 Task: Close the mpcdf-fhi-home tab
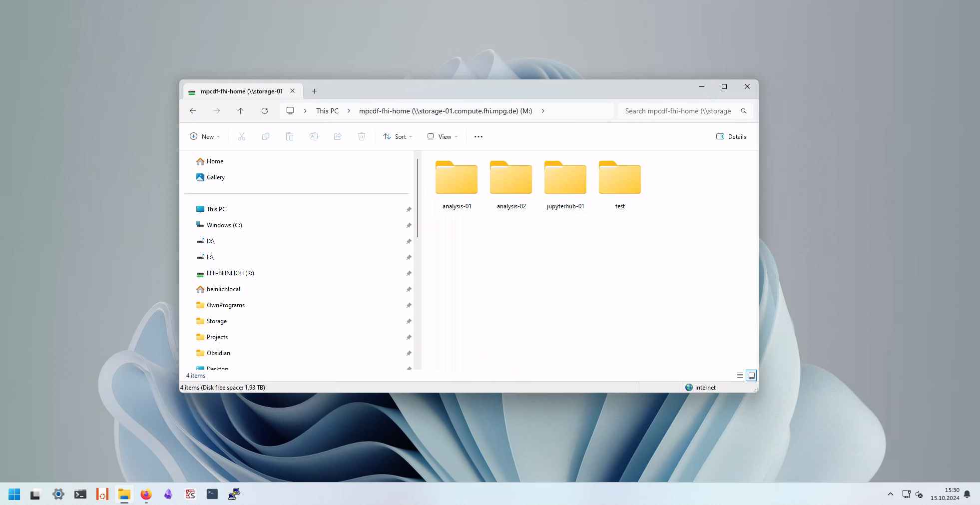[293, 91]
